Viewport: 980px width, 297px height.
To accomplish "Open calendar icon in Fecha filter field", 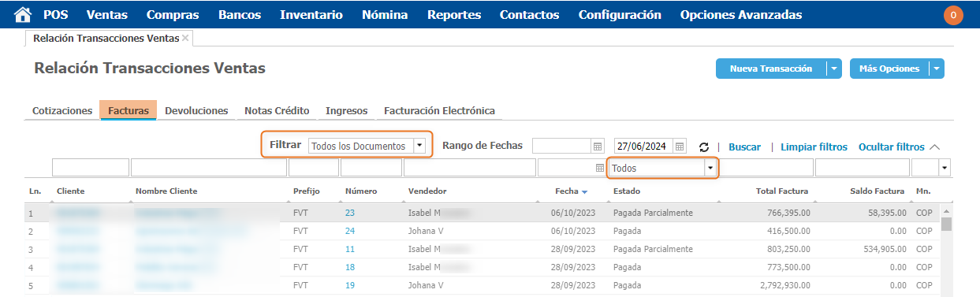I will (x=599, y=168).
